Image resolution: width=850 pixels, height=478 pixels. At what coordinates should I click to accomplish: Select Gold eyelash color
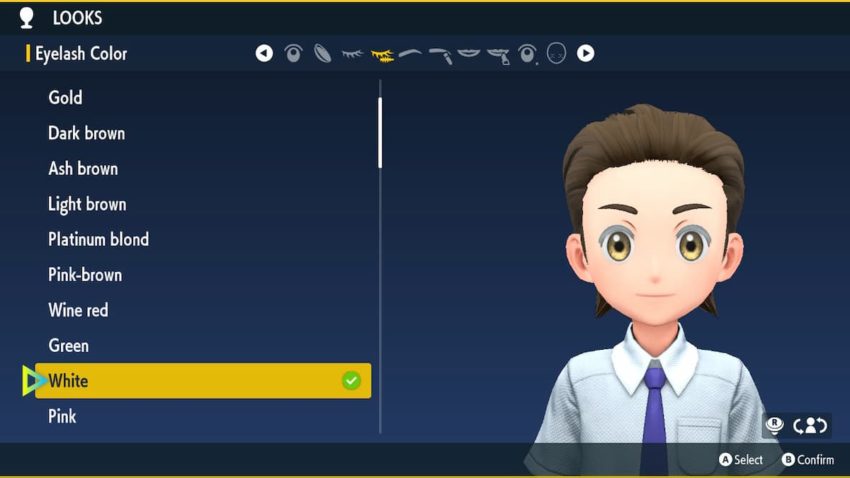coord(203,98)
